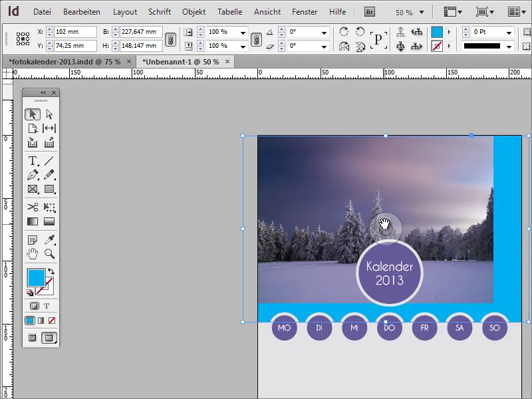532x399 pixels.
Task: Select the Gradient Swatch tool
Action: coord(33,221)
